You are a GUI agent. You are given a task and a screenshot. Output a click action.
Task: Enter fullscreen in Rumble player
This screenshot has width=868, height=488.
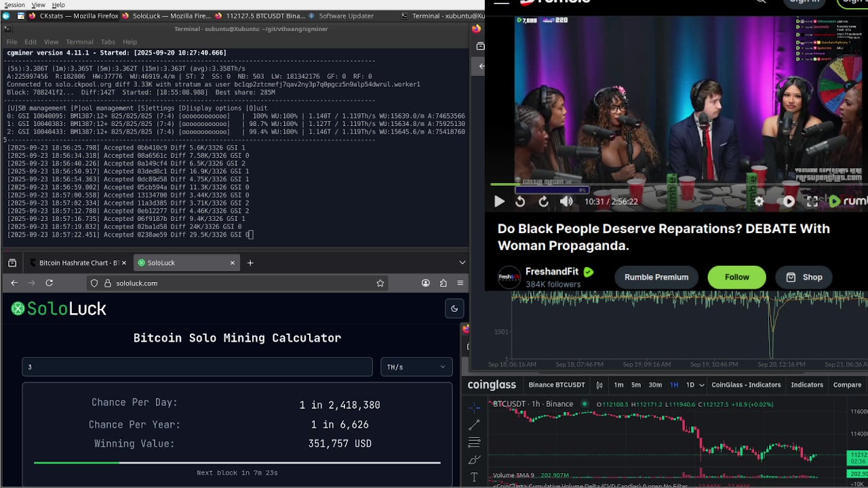point(812,201)
